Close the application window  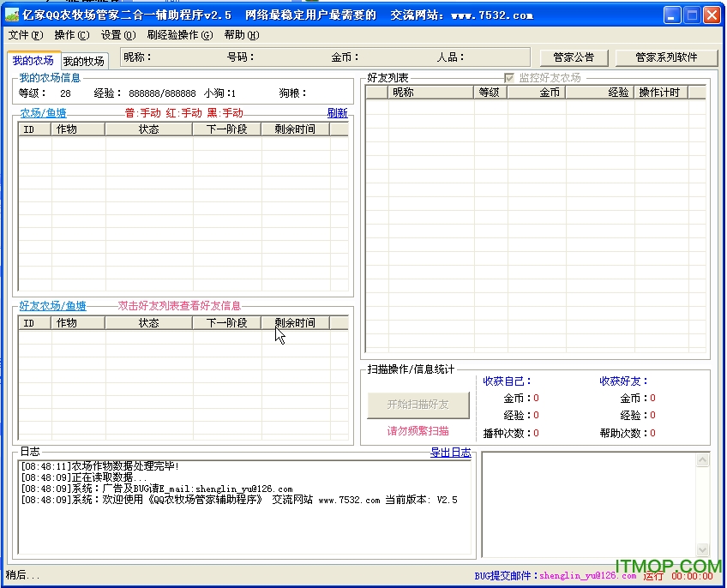point(712,15)
